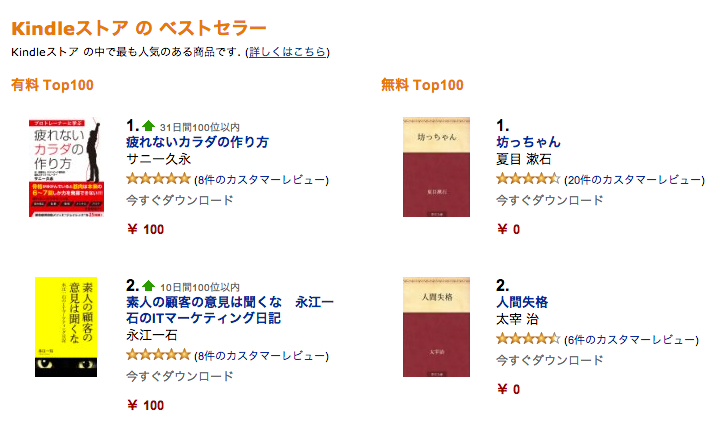The height and width of the screenshot is (431, 724).
Task: Click star rating for 坊っちゃん
Action: [527, 179]
